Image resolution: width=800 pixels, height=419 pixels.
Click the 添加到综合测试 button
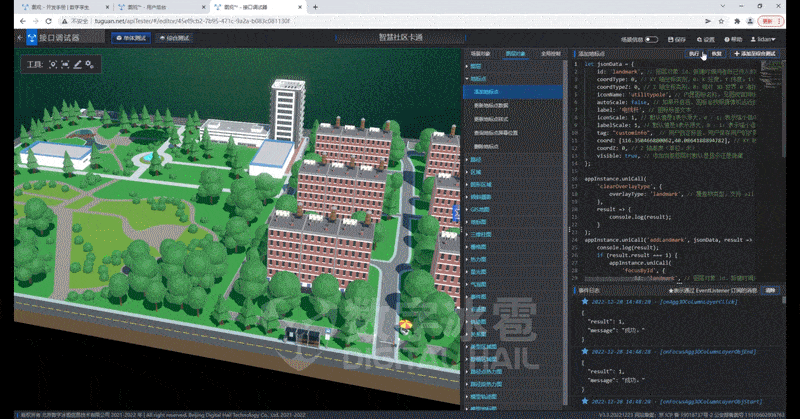pos(757,52)
